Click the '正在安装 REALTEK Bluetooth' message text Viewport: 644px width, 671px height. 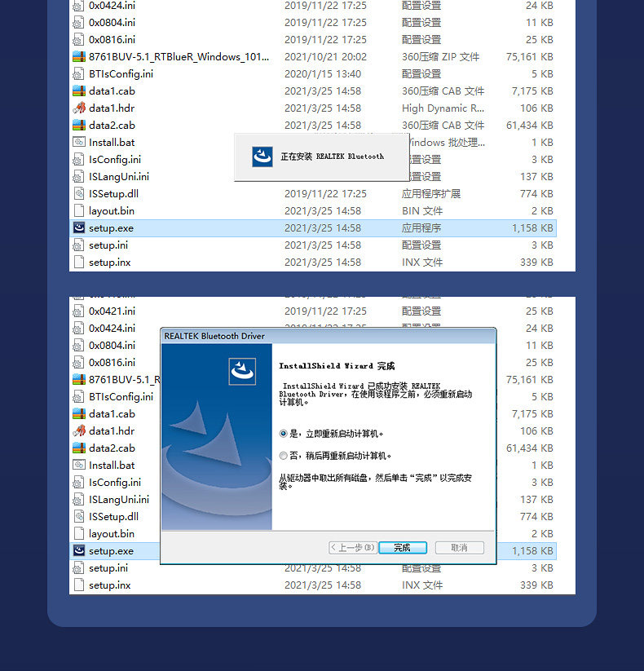332,157
